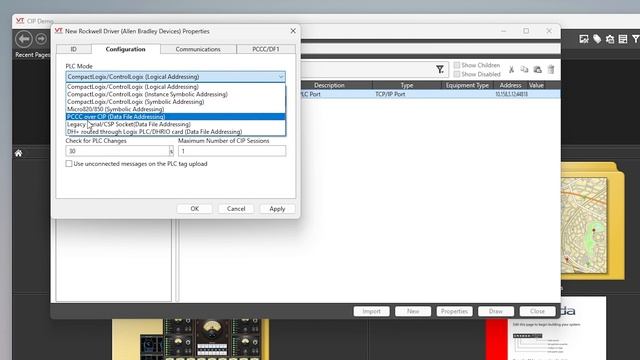Viewport: 640px width, 360px height.
Task: Select PCCC over CIP (Data File Addressing)
Action: [x=176, y=117]
